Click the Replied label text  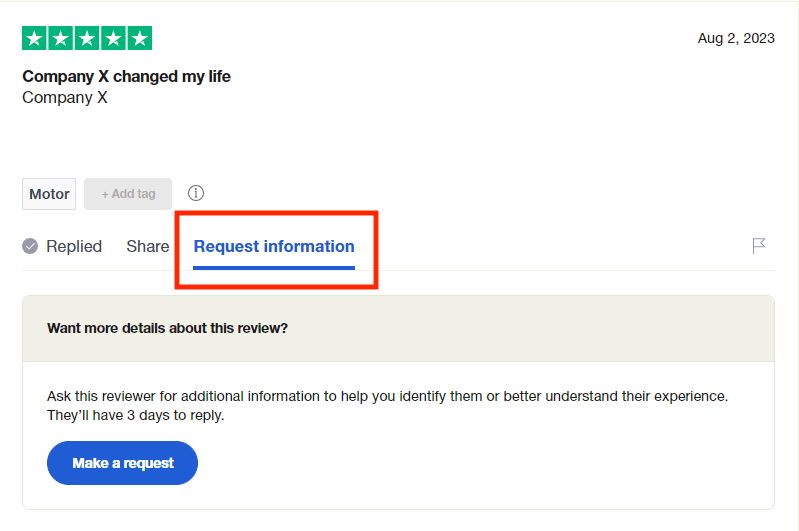pyautogui.click(x=74, y=246)
